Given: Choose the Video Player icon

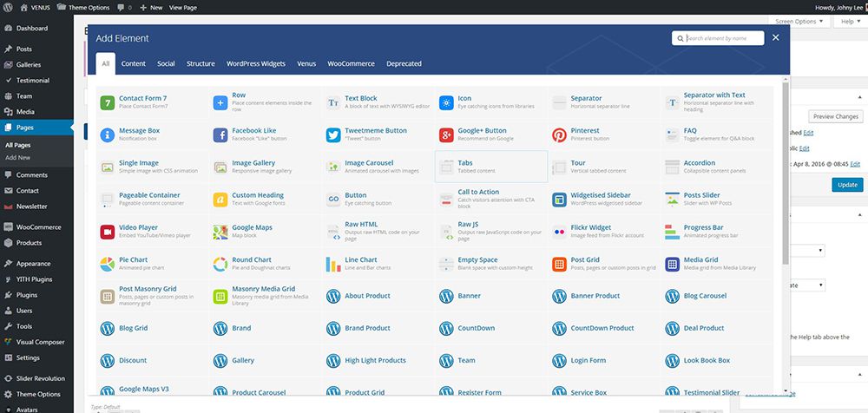Looking at the screenshot, I should pyautogui.click(x=108, y=232).
